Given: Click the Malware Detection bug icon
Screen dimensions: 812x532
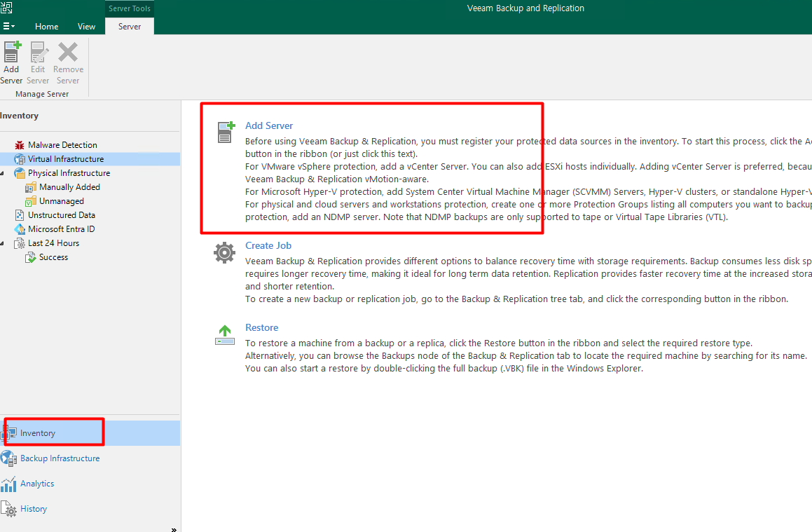Looking at the screenshot, I should click(20, 145).
